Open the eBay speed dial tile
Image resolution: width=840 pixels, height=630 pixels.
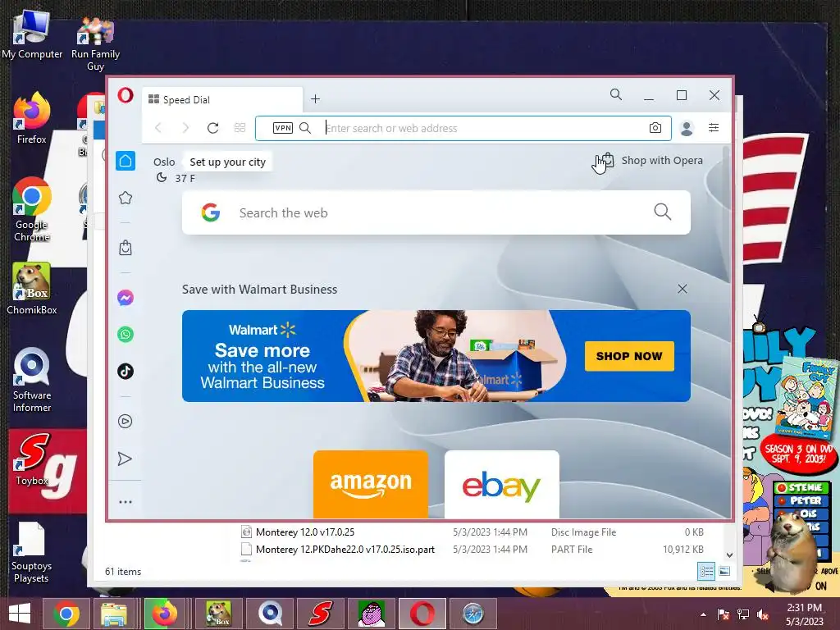502,484
